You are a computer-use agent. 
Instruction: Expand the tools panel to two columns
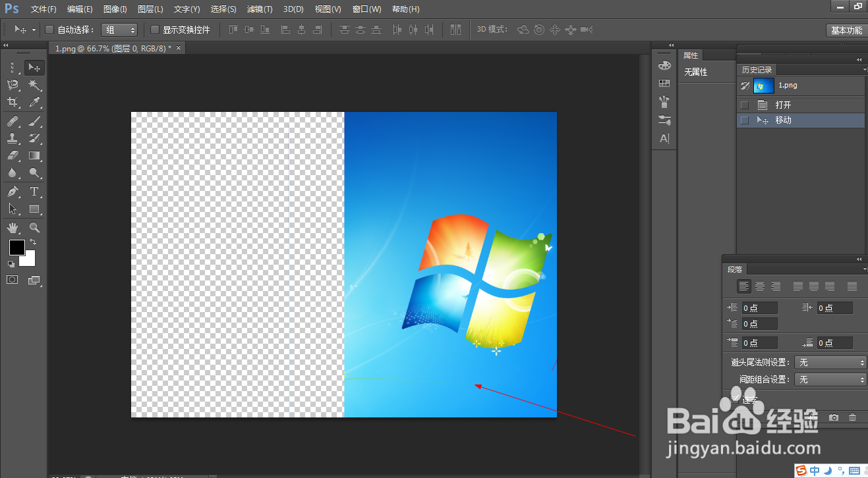coord(6,45)
